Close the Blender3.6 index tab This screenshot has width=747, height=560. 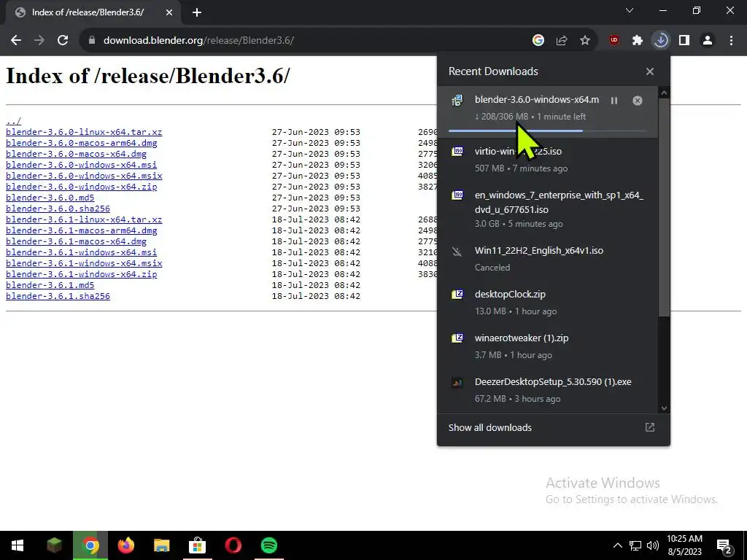click(x=169, y=12)
